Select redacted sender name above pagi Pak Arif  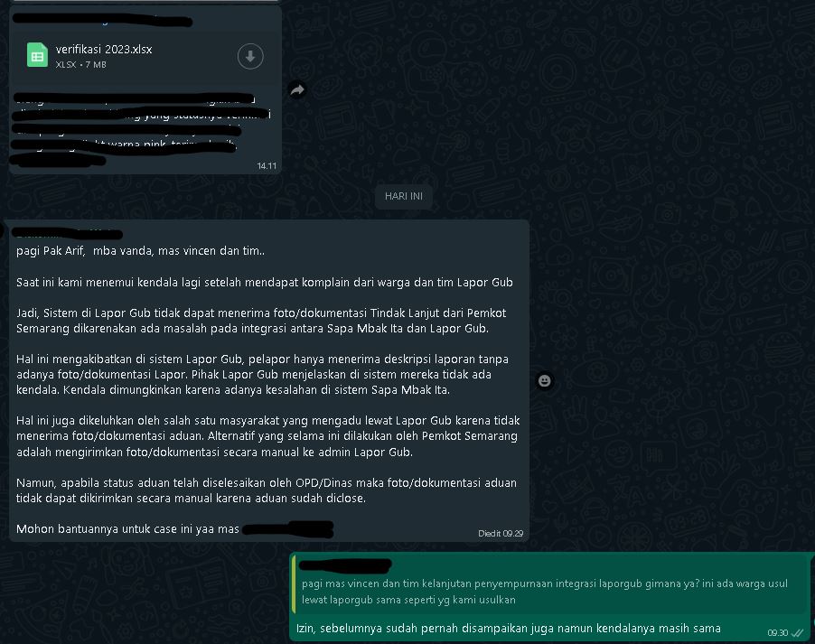pyautogui.click(x=67, y=234)
